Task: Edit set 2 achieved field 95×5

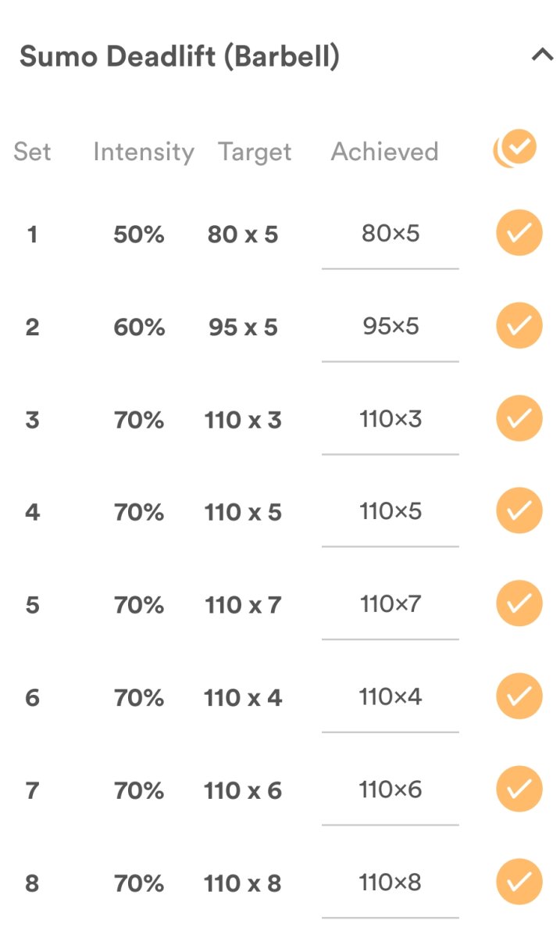Action: point(390,325)
